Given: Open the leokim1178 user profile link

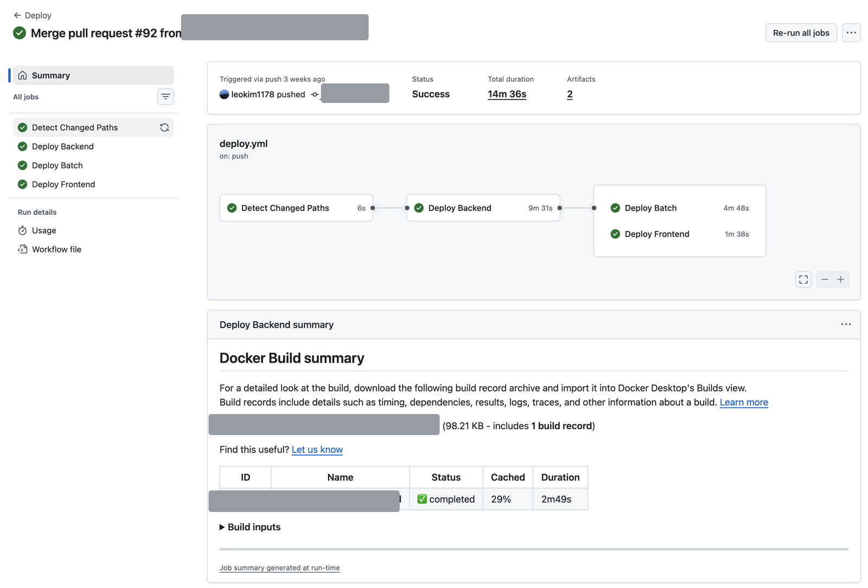Looking at the screenshot, I should pos(253,94).
